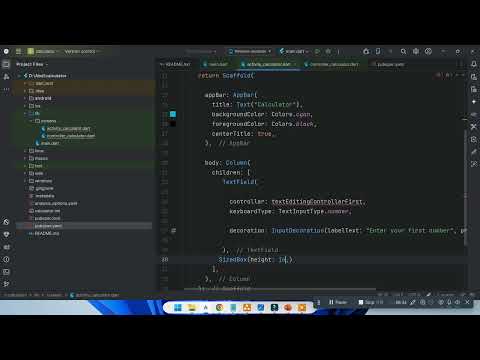Collapse the lib folder in project tree
The image size is (480, 360).
point(25,113)
